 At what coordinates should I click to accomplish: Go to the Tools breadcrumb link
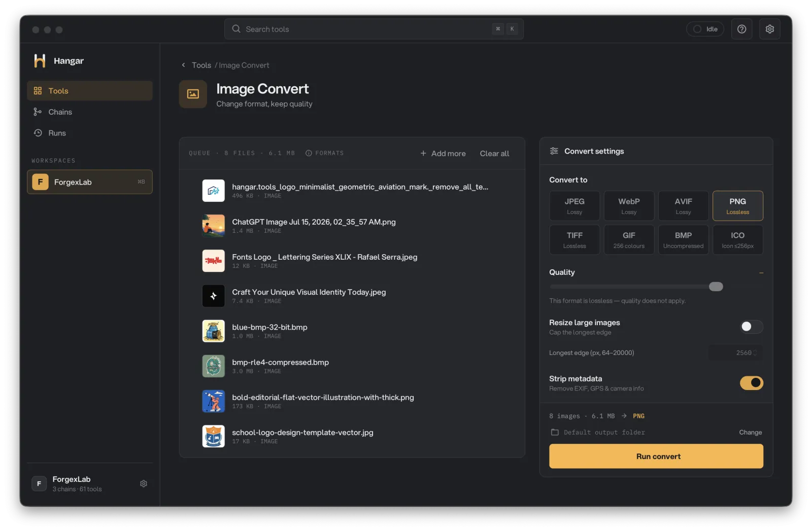[201, 65]
